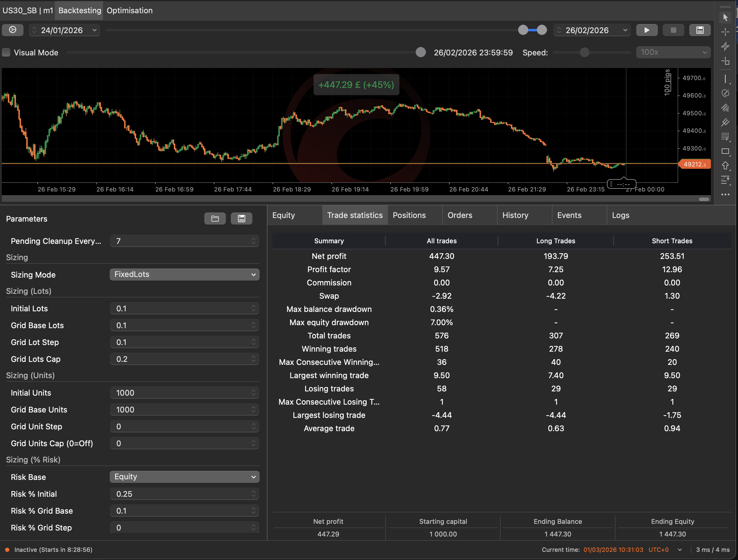Click the save icon next to the stop button

[700, 30]
